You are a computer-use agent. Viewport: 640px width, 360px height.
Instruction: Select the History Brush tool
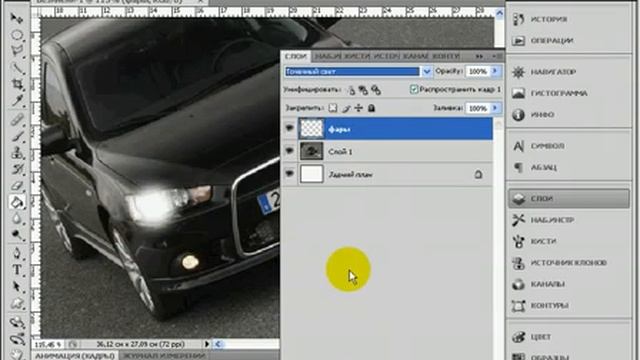pyautogui.click(x=17, y=169)
